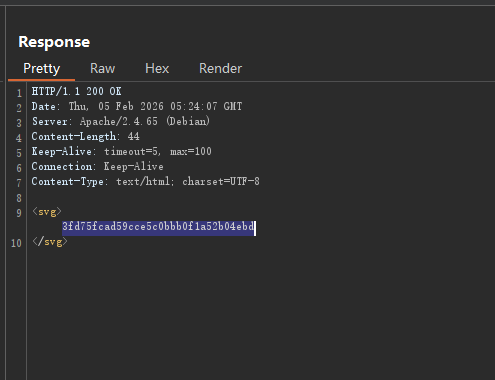495x380 pixels.
Task: Switch to the Pretty tab
Action: coord(42,69)
